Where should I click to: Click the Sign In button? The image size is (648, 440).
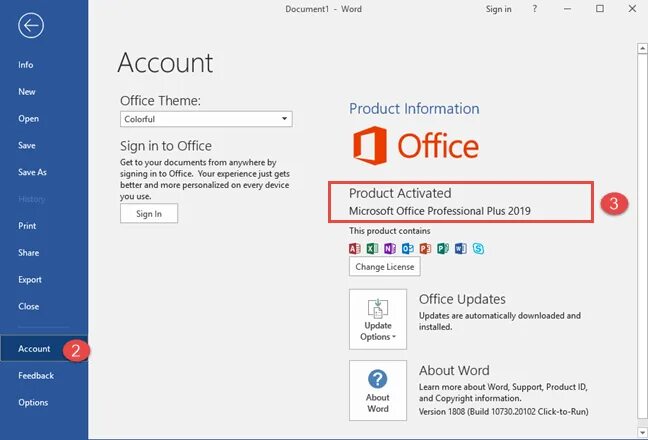click(x=149, y=214)
